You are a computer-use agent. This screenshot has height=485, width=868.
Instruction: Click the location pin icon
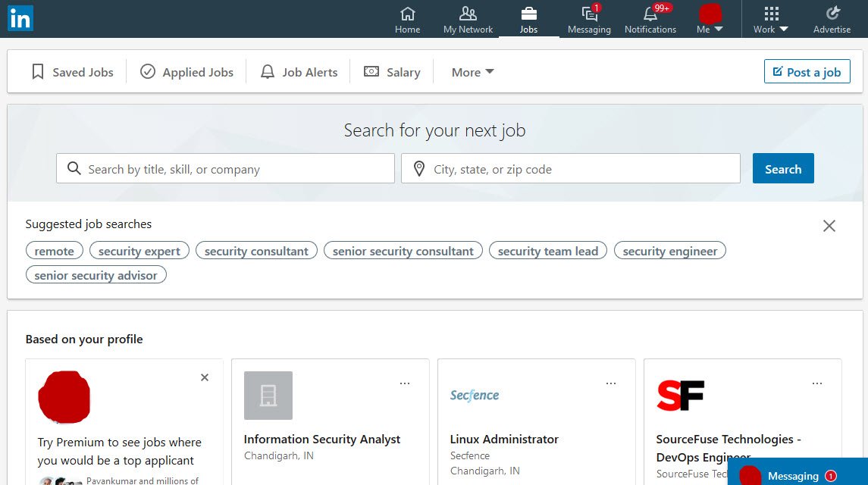click(419, 169)
